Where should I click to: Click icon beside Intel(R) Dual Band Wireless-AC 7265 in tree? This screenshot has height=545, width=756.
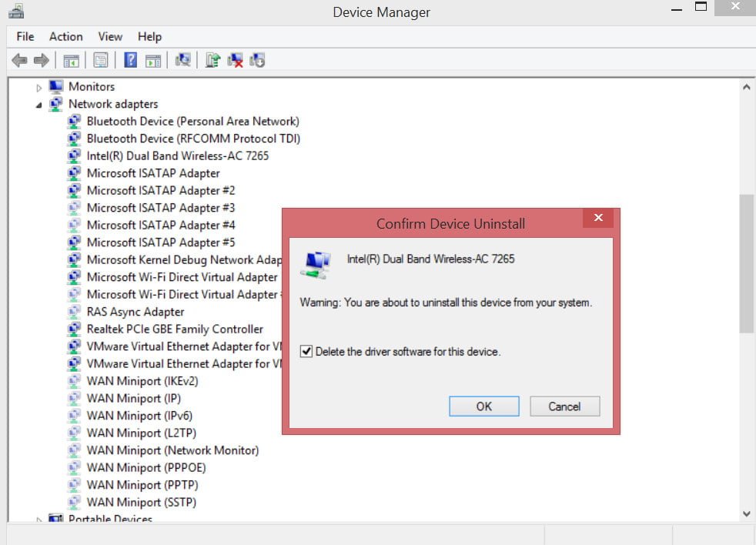[x=74, y=155]
